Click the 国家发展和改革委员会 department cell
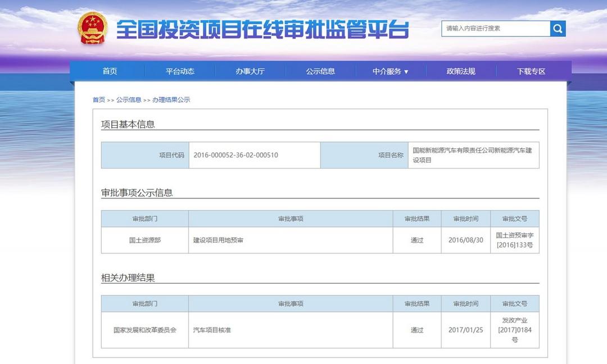This screenshot has height=364, width=607. 145,330
